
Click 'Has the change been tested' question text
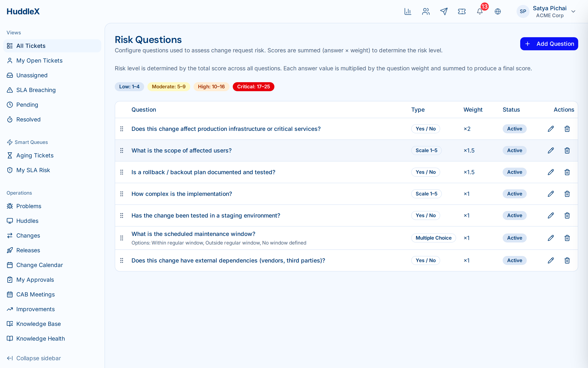206,215
